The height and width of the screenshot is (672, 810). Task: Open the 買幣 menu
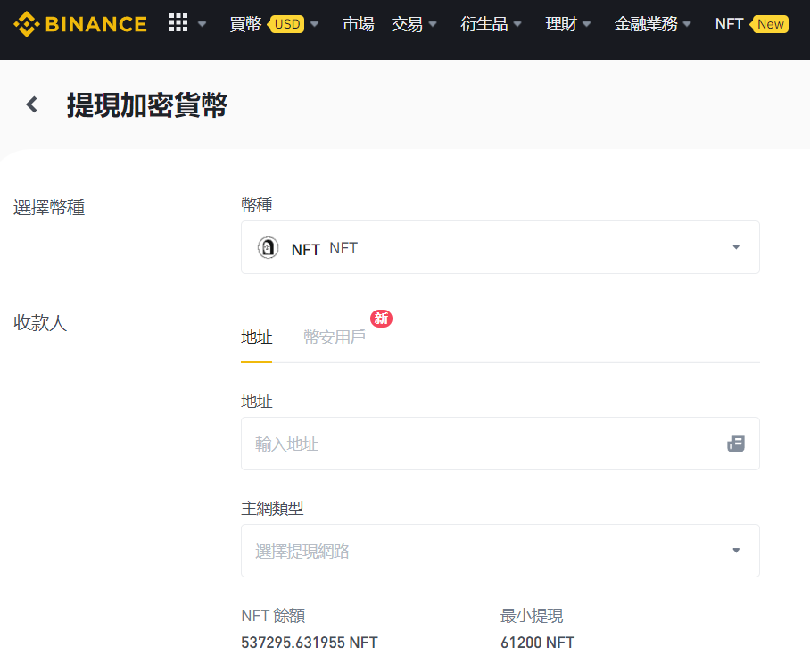coord(245,24)
